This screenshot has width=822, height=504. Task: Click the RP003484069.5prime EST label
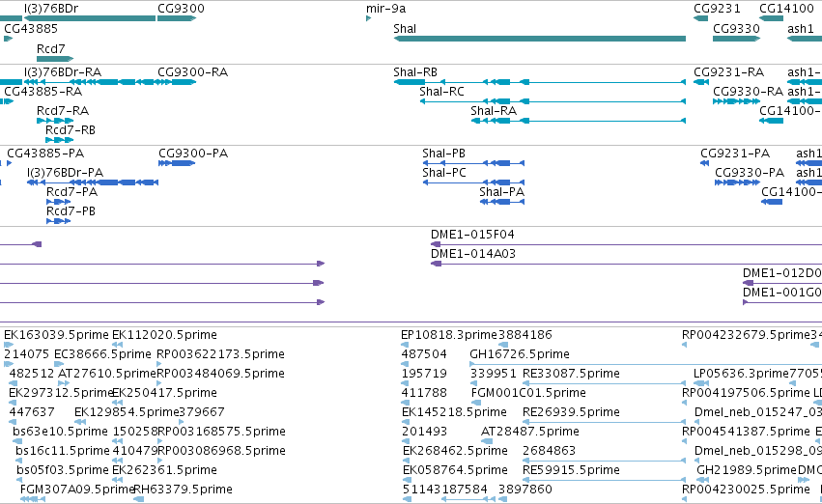[x=220, y=374]
